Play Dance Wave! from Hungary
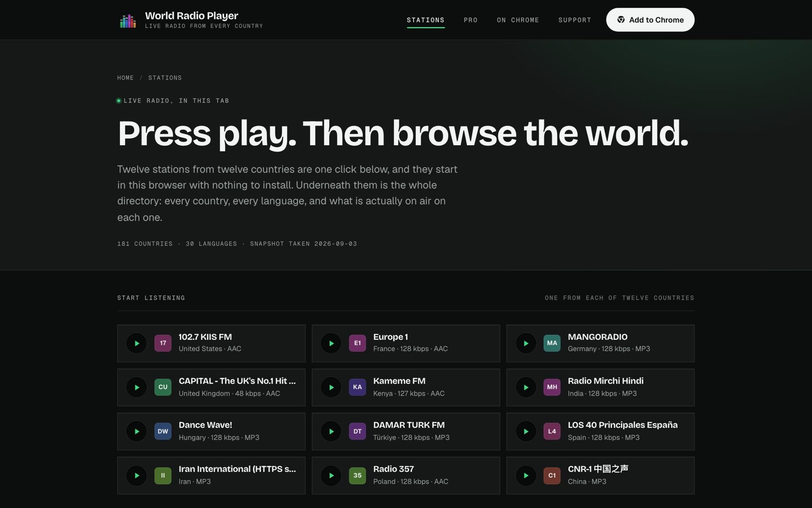The image size is (812, 508). 137,431
